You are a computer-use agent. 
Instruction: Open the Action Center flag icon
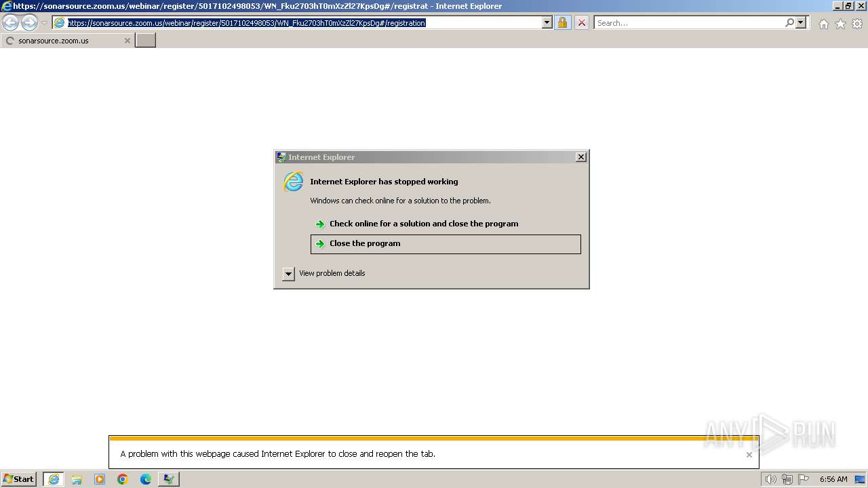(804, 479)
